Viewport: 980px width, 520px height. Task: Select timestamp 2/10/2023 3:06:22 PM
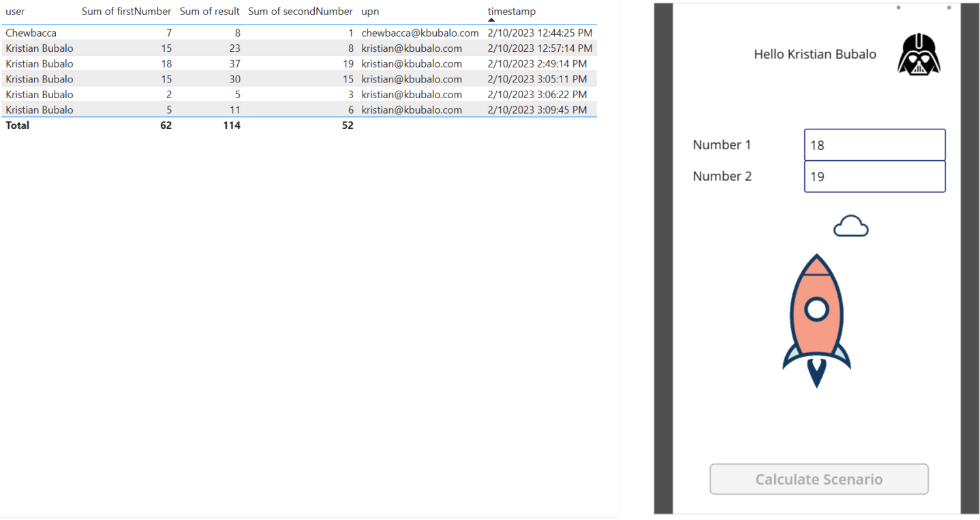tap(537, 95)
